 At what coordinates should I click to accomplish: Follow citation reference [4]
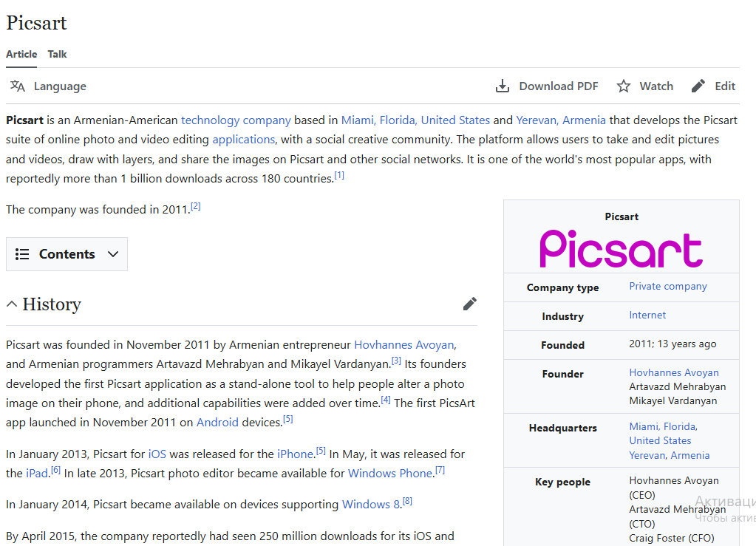(386, 400)
